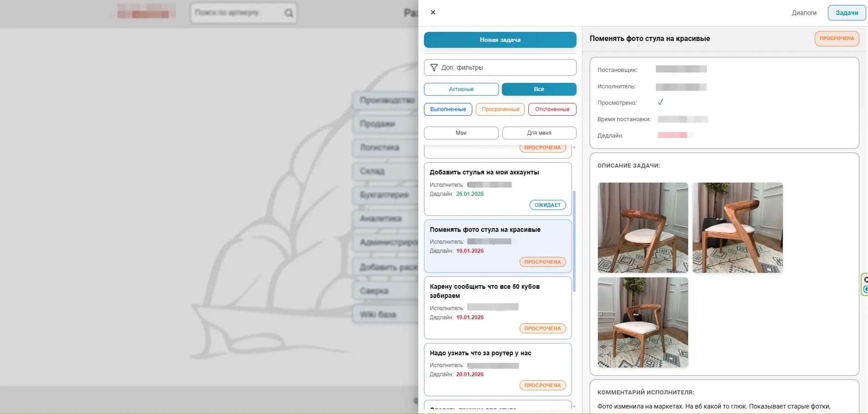
Task: Show only Просроченные tasks
Action: [x=500, y=109]
